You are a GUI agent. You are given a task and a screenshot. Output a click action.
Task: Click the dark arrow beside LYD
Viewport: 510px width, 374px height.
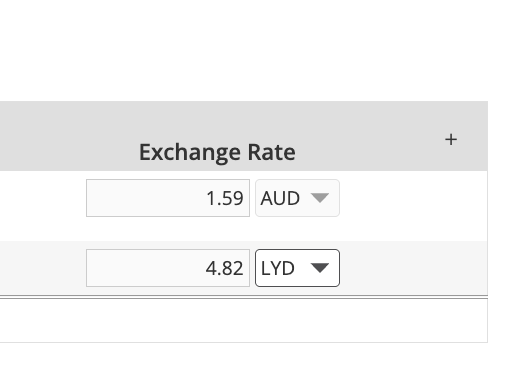320,268
